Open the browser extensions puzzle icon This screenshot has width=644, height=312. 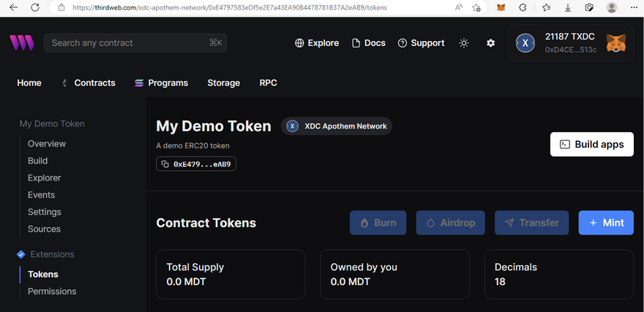click(x=523, y=7)
